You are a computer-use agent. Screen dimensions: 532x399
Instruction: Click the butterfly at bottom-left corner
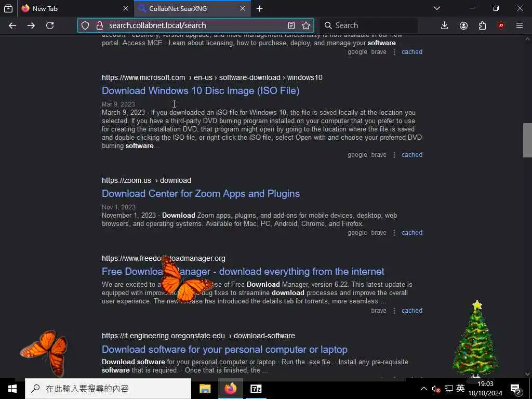coord(45,353)
